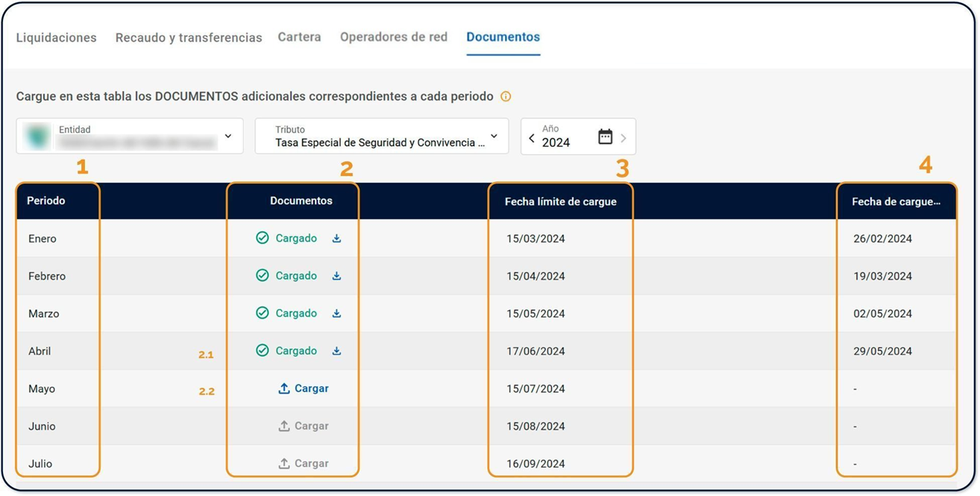Viewport: 980px width, 496px height.
Task: Click the info icon beside the instructions
Action: 506,97
